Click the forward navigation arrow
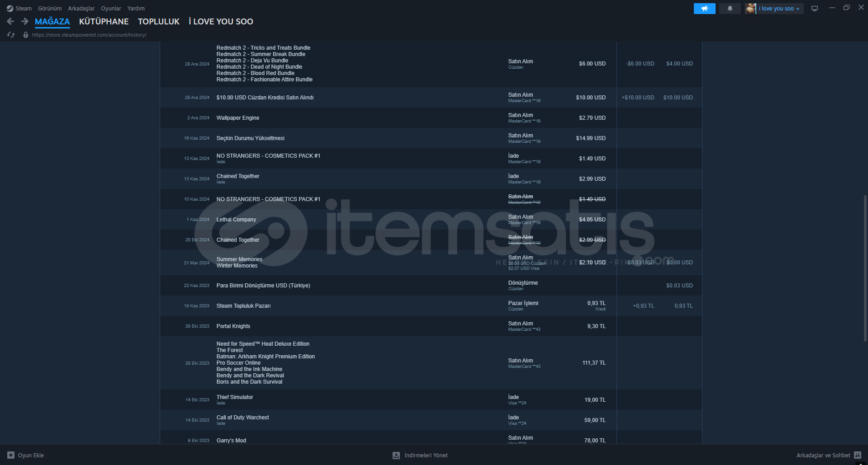This screenshot has height=465, width=868. 25,21
